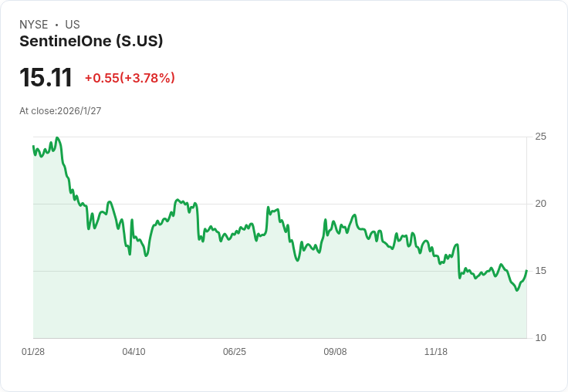Click the US market label
Image resolution: width=568 pixels, height=392 pixels.
coord(73,25)
